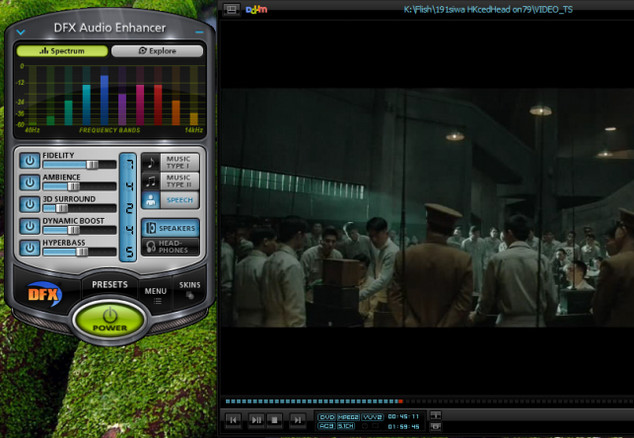Toggle the Ambience power button

pos(30,183)
